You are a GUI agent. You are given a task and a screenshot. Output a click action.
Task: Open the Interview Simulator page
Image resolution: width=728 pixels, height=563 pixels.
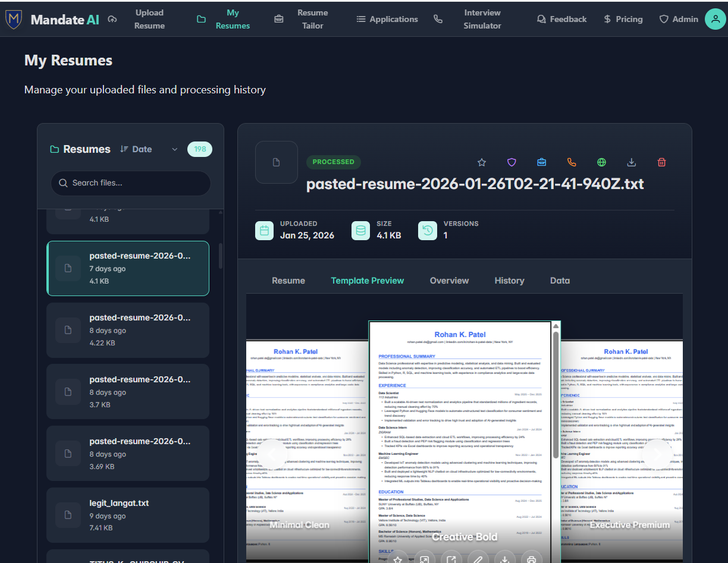click(482, 18)
